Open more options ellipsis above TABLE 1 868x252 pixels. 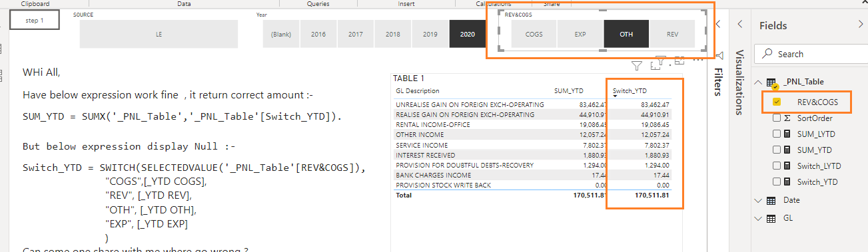point(699,61)
